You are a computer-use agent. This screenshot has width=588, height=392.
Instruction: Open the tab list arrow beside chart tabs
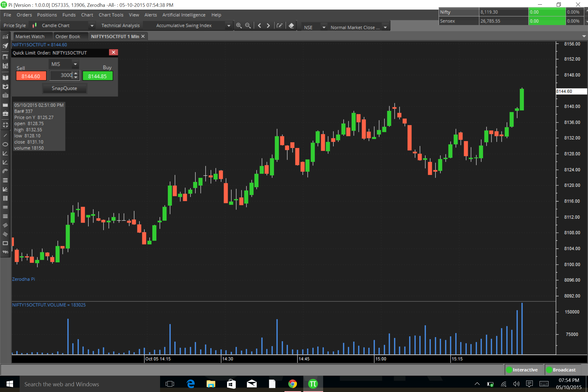click(x=584, y=36)
